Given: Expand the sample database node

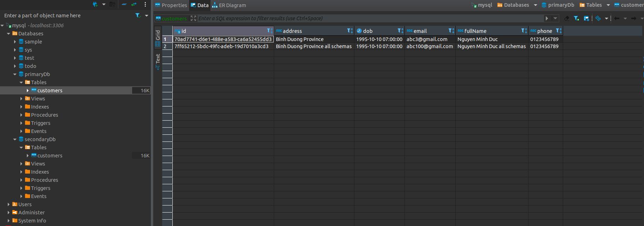Looking at the screenshot, I should (15, 42).
